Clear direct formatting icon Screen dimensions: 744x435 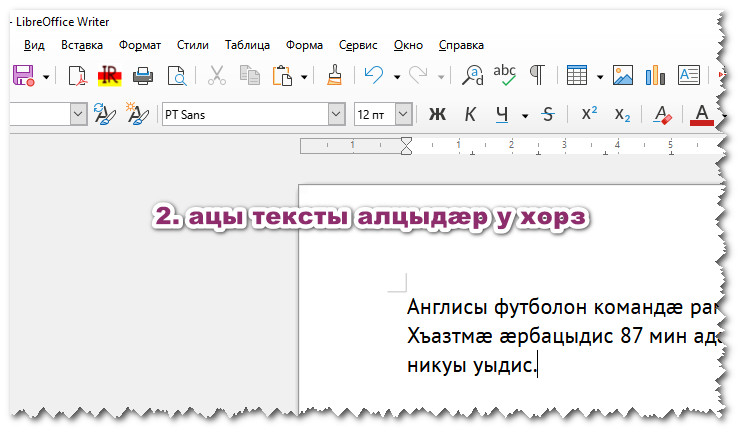tap(663, 114)
